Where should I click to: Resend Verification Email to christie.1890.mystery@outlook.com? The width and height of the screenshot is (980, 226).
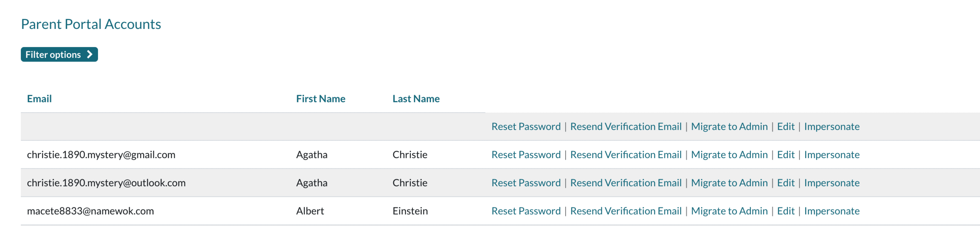coord(625,183)
